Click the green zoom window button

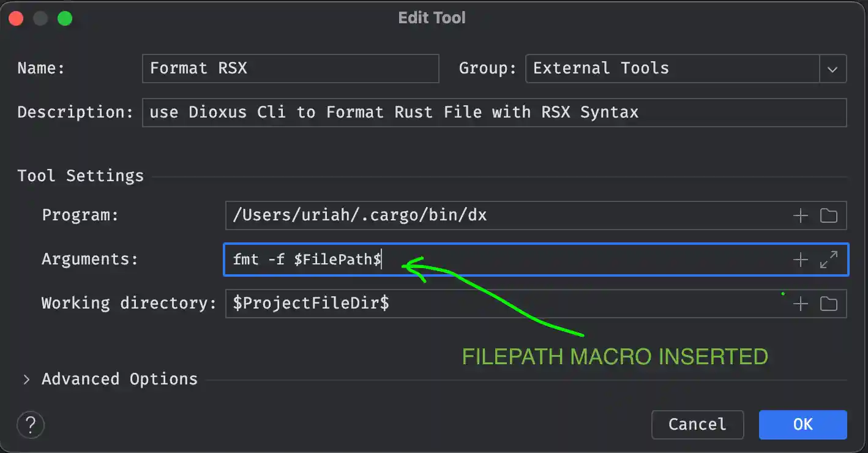coord(65,18)
